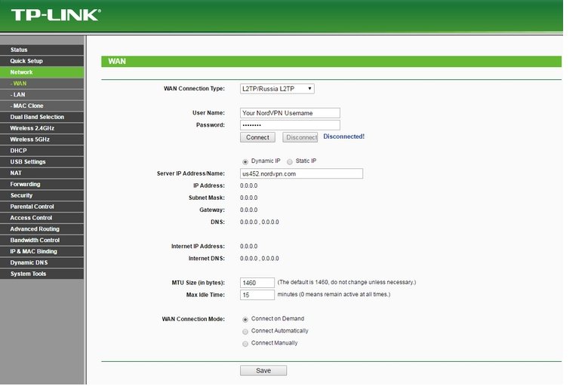Open Wireless 2.4GHz settings
588x386 pixels.
42,128
